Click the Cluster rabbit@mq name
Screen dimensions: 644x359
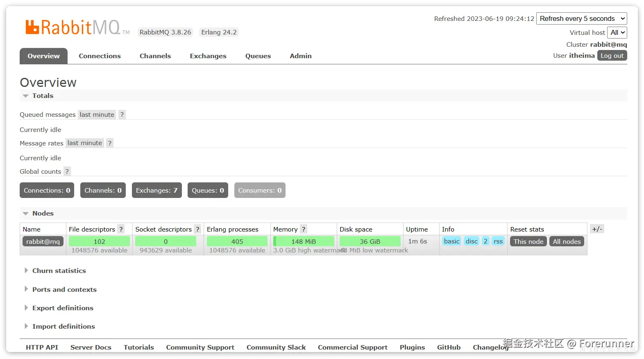(x=608, y=44)
